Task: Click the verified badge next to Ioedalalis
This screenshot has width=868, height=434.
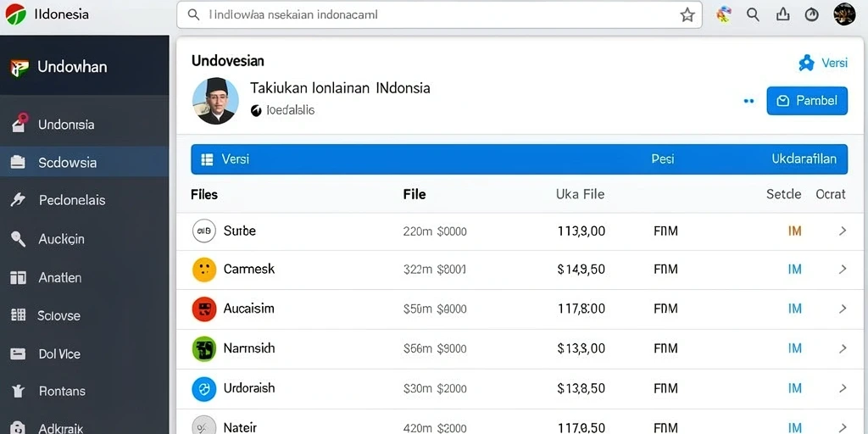Action: (x=256, y=111)
